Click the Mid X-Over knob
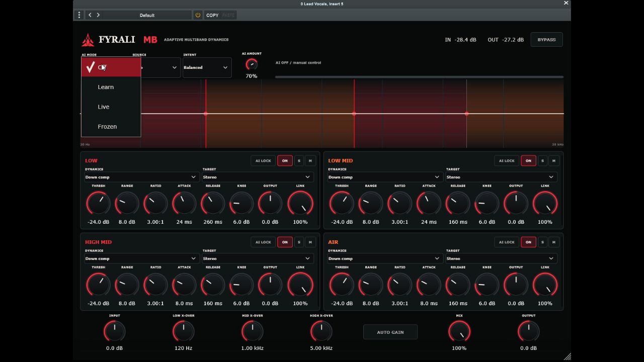The height and width of the screenshot is (362, 644). [x=252, y=331]
